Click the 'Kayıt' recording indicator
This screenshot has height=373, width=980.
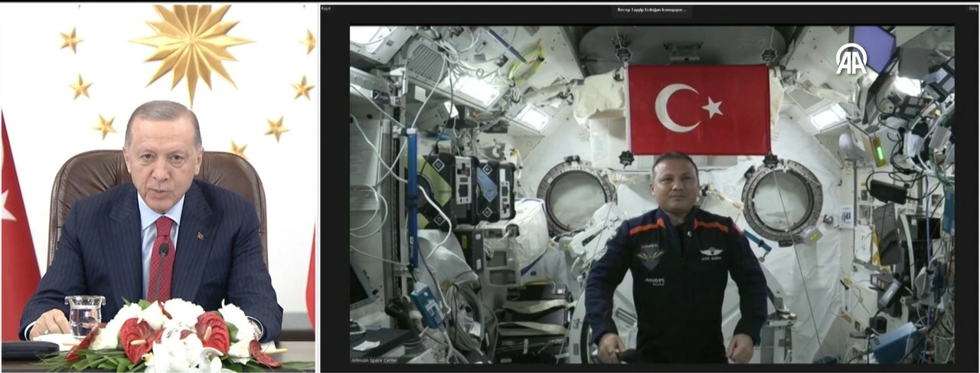coord(326,8)
